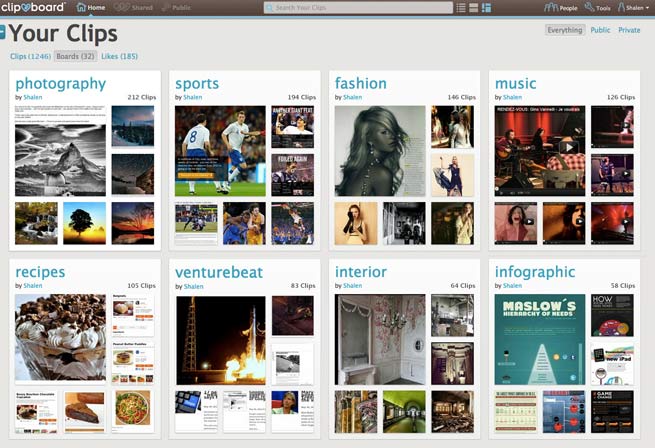The width and height of the screenshot is (655, 448).
Task: Go to Home in the top navigation
Action: click(x=91, y=7)
